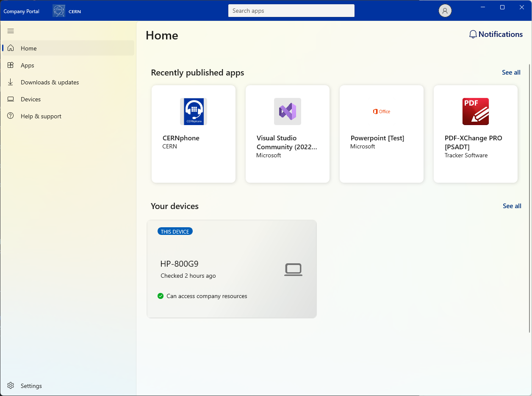Click the Apps grid icon in sidebar
Image resolution: width=532 pixels, height=396 pixels.
pos(11,65)
